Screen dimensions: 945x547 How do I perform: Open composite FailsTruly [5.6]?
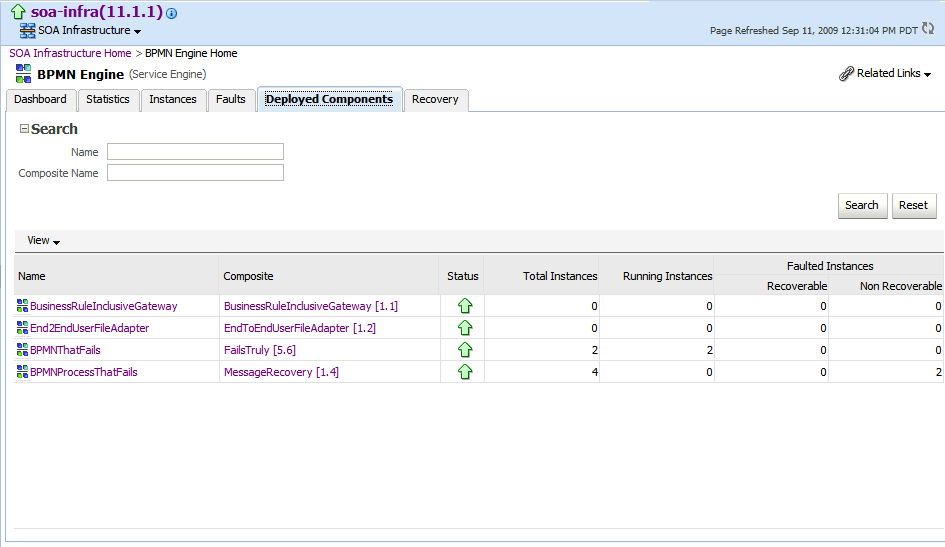point(260,350)
